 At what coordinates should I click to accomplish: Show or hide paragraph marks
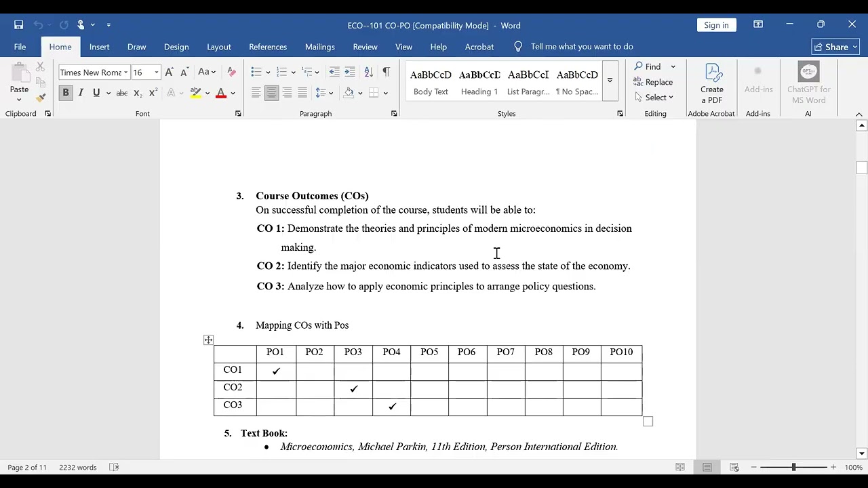click(x=386, y=73)
